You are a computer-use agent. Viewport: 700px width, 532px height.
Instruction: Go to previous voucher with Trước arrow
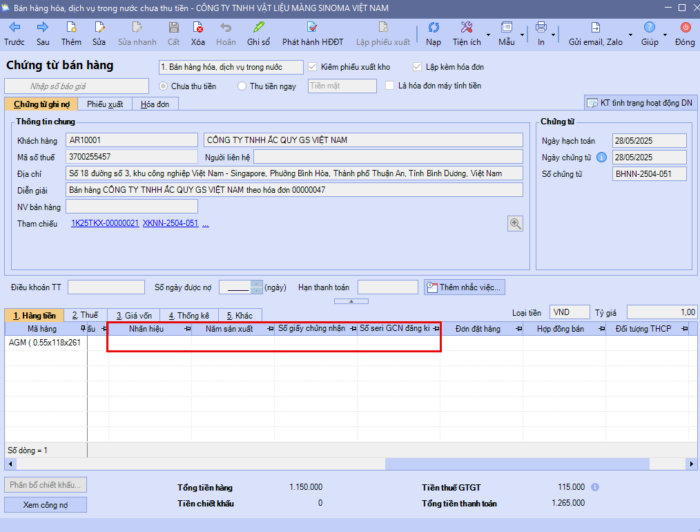coord(14,27)
